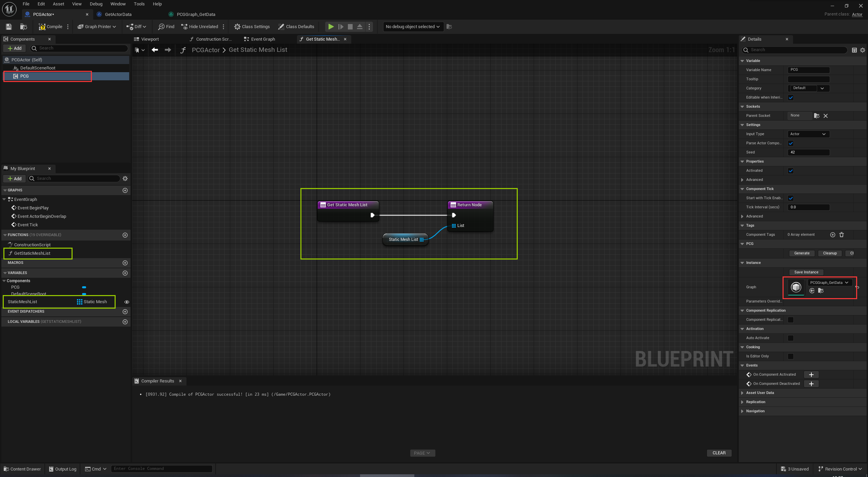Click the Generate button under PCG
Screen dimensions: 868x477
pos(802,253)
